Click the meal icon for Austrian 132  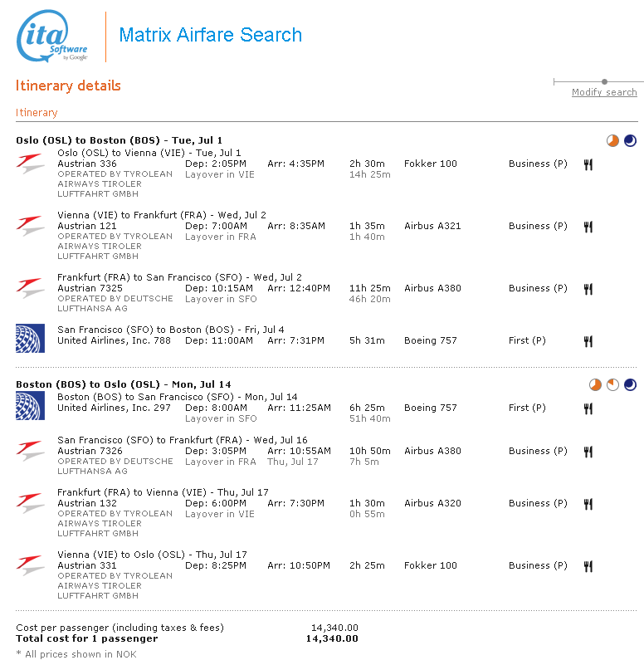(588, 504)
